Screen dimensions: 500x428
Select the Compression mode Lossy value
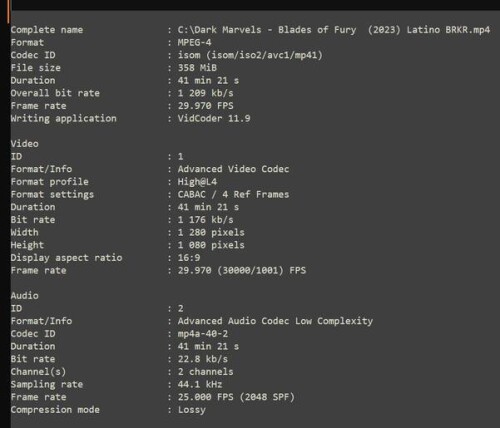191,410
